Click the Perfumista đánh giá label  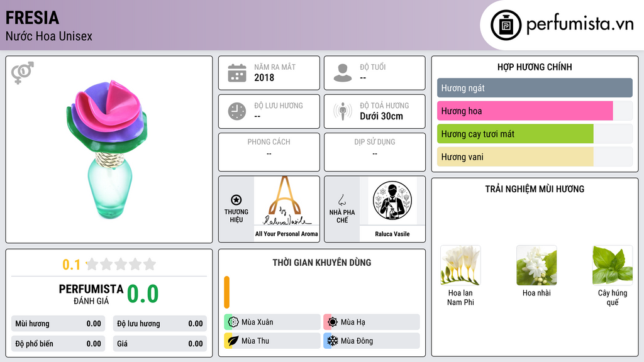pyautogui.click(x=91, y=294)
